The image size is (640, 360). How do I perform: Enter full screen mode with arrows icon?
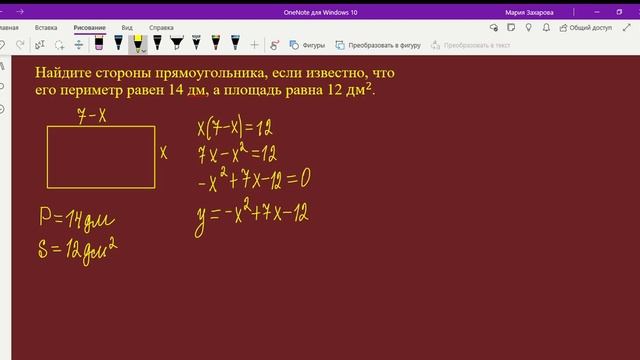point(627,28)
